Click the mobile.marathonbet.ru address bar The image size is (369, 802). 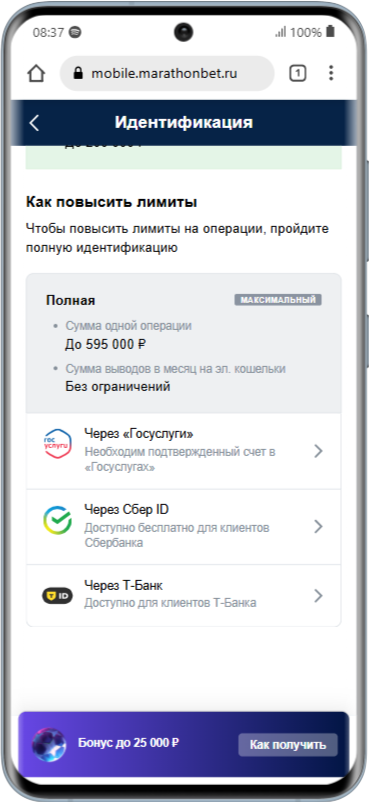click(x=167, y=74)
